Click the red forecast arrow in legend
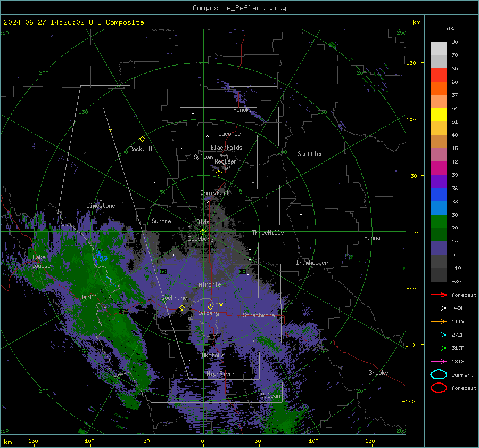 [x=439, y=295]
